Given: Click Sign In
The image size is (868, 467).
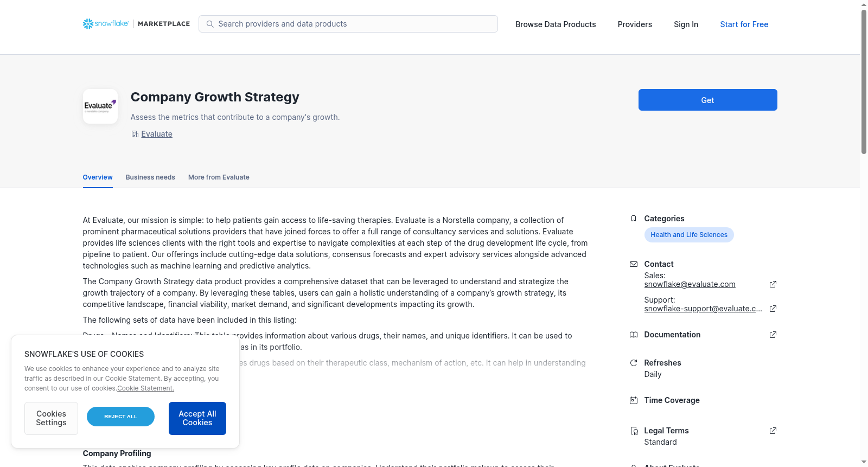Looking at the screenshot, I should [x=686, y=24].
